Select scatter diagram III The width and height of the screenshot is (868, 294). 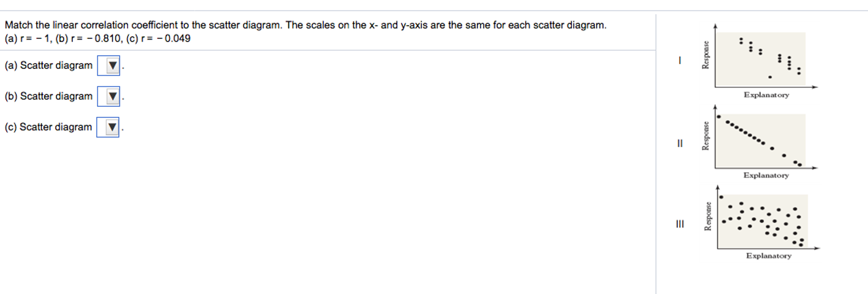[764, 221]
